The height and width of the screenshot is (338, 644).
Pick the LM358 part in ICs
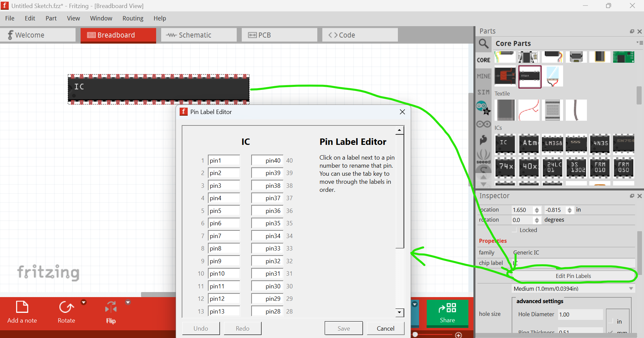[552, 144]
